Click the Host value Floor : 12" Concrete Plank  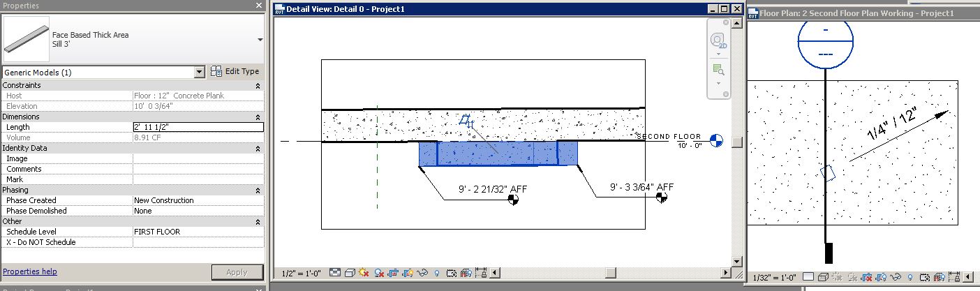[198, 96]
